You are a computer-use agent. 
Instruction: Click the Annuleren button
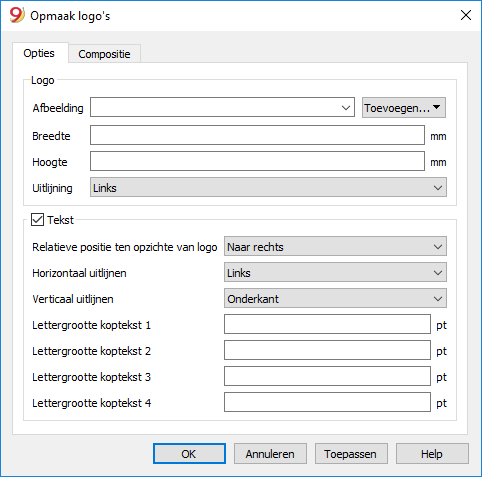pyautogui.click(x=270, y=454)
